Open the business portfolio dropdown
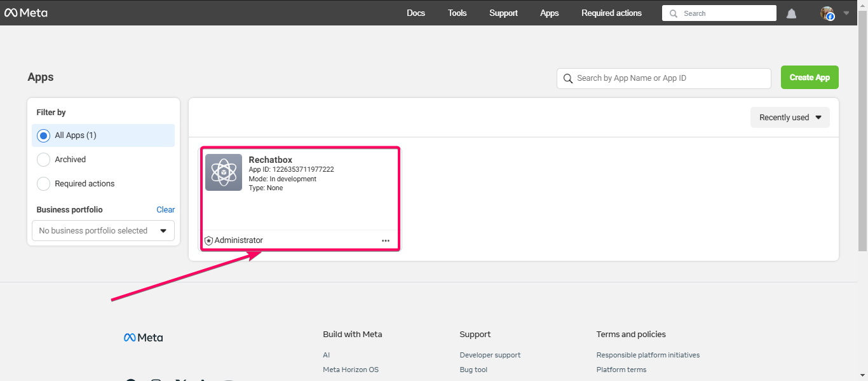The image size is (868, 381). [x=103, y=230]
